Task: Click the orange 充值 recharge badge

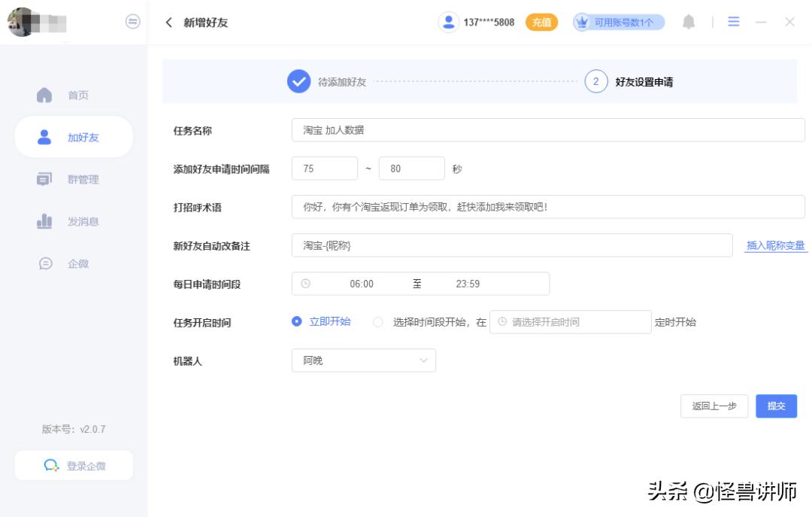Action: coord(541,23)
